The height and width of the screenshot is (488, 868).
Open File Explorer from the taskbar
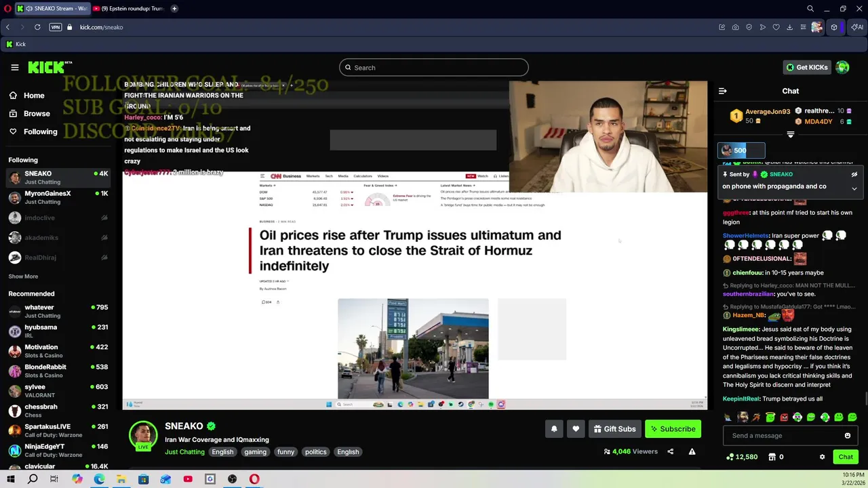click(121, 479)
